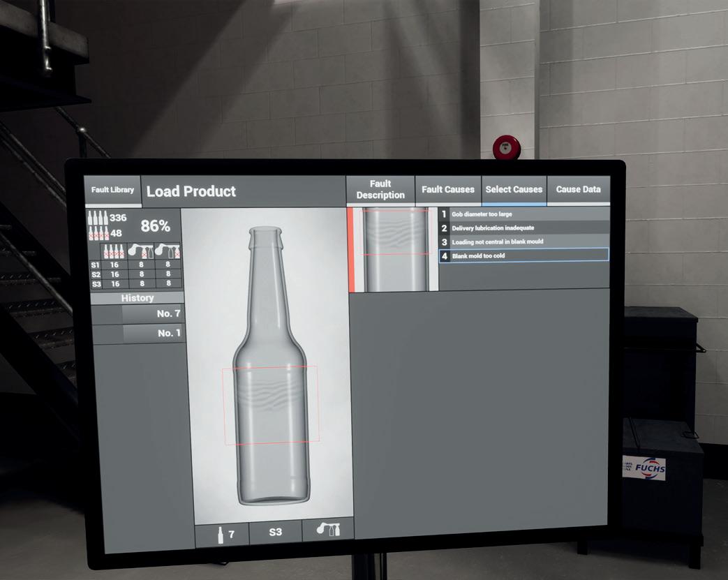
Task: Select cause 1 Gob diameter too large
Action: click(523, 214)
